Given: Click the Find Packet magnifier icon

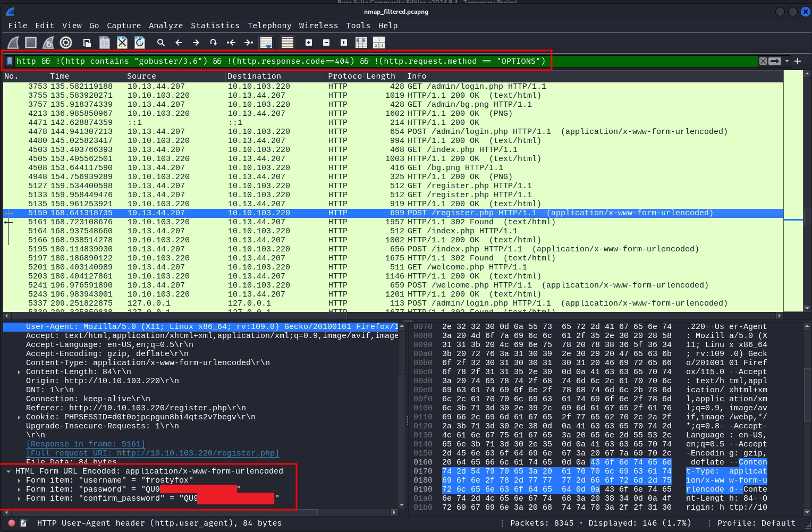Looking at the screenshot, I should [x=161, y=43].
